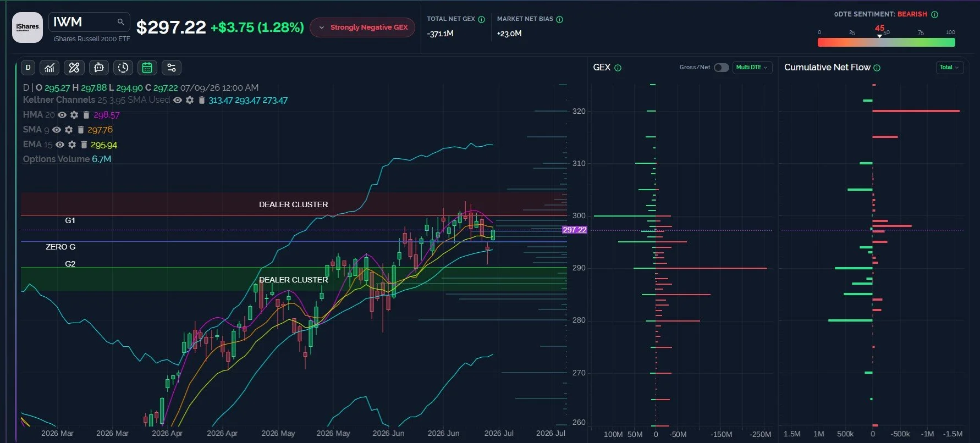Toggle the Gross/Net switch
This screenshot has height=443, width=980.
(x=721, y=68)
